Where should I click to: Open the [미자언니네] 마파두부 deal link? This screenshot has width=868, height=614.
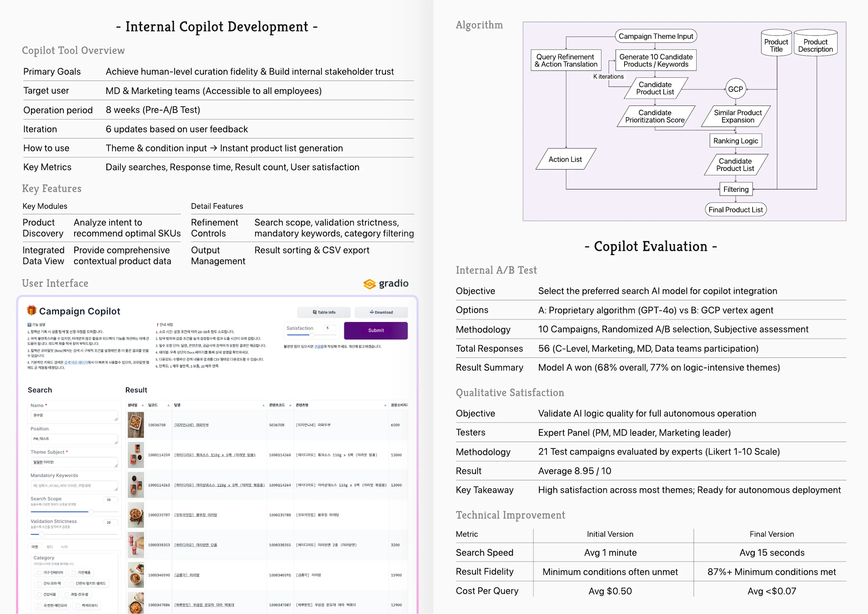click(x=191, y=425)
